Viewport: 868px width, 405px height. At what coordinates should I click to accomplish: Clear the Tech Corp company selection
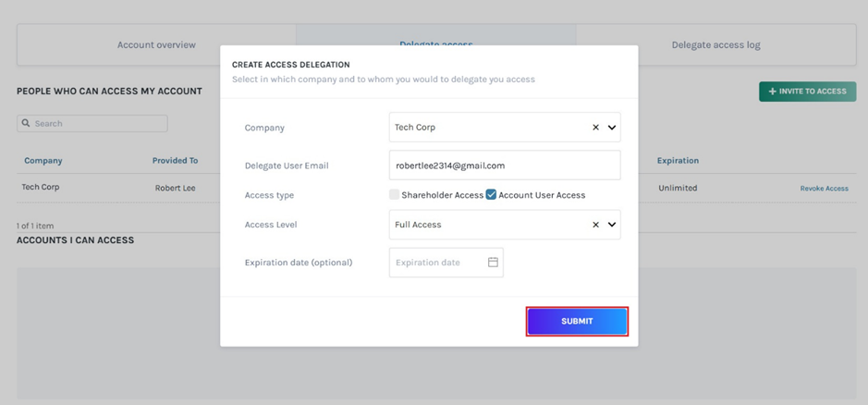(595, 128)
